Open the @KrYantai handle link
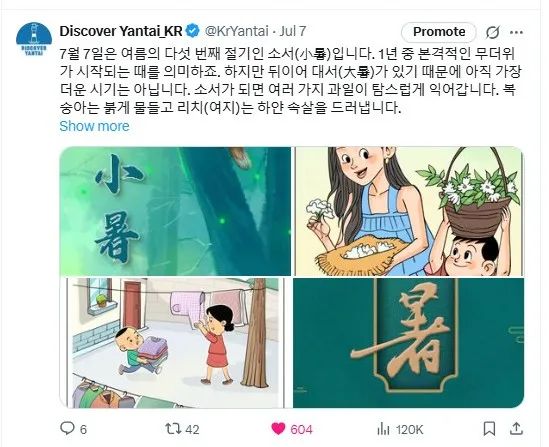Image resolution: width=549 pixels, height=447 pixels. pyautogui.click(x=236, y=31)
